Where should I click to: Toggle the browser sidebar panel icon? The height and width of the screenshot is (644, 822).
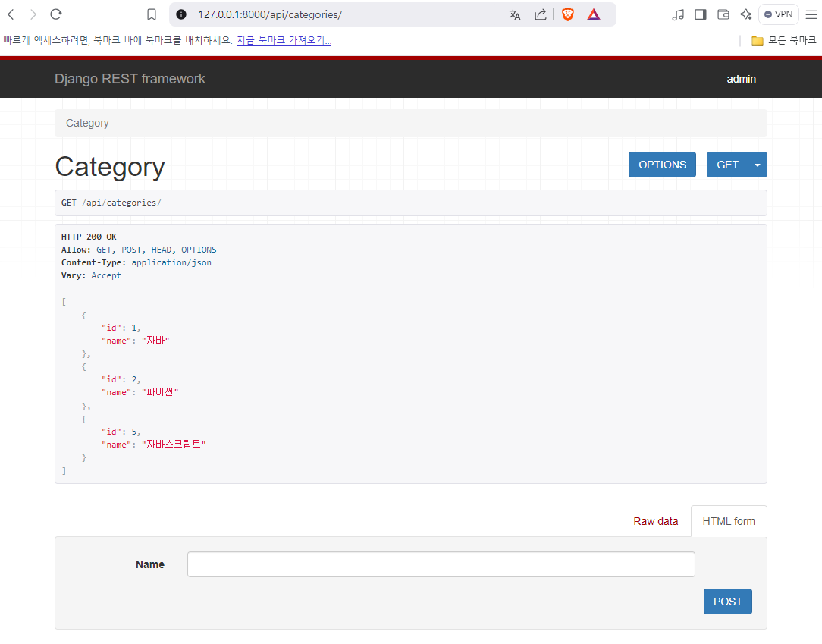701,14
